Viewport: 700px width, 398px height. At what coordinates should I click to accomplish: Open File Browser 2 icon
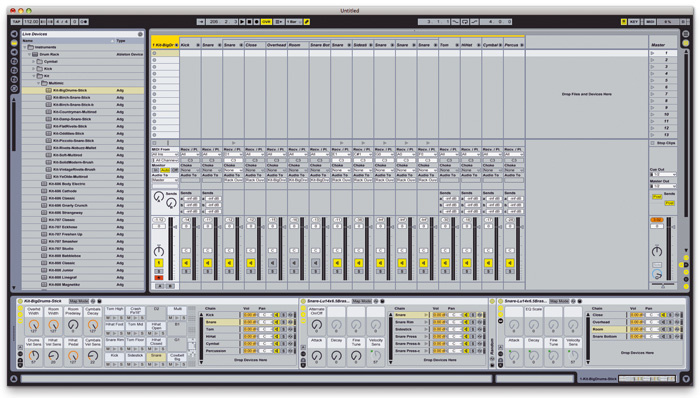point(14,70)
